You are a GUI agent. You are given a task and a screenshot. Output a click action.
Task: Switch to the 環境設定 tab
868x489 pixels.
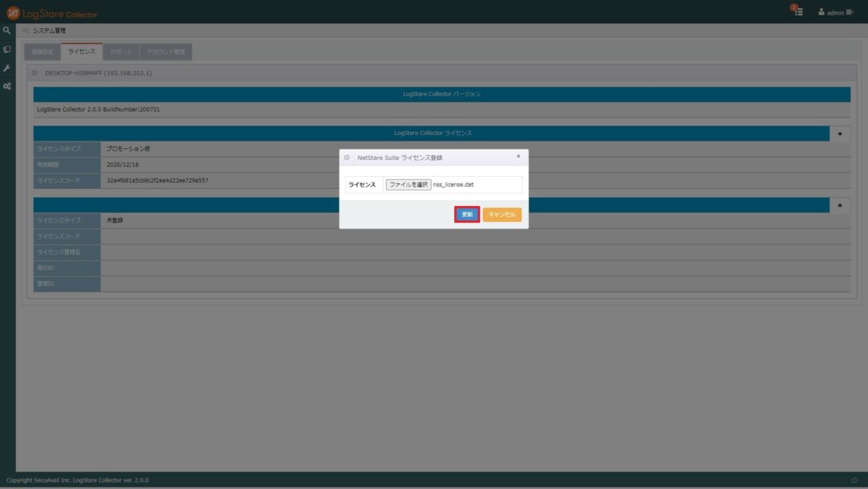click(x=43, y=52)
